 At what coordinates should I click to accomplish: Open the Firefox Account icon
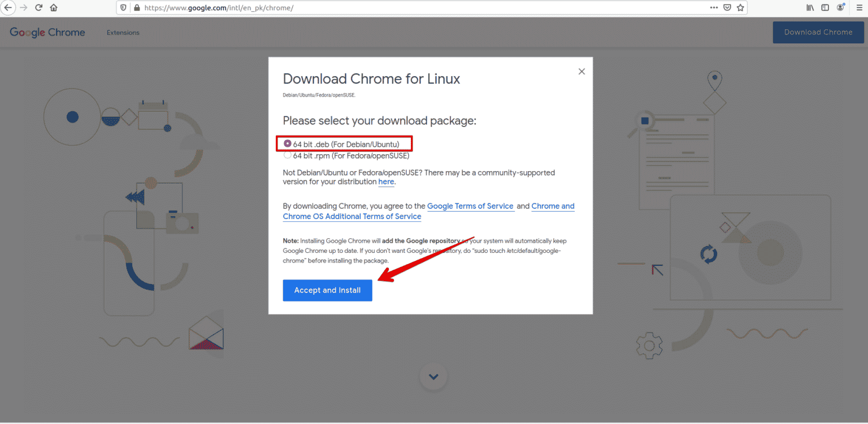840,7
